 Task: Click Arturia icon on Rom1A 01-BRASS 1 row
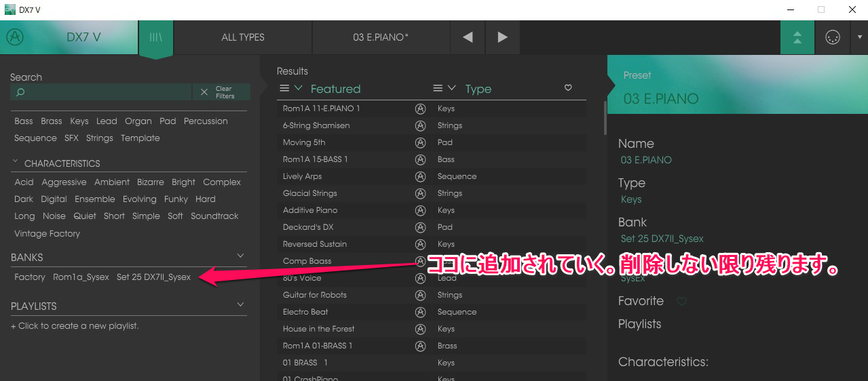point(420,346)
